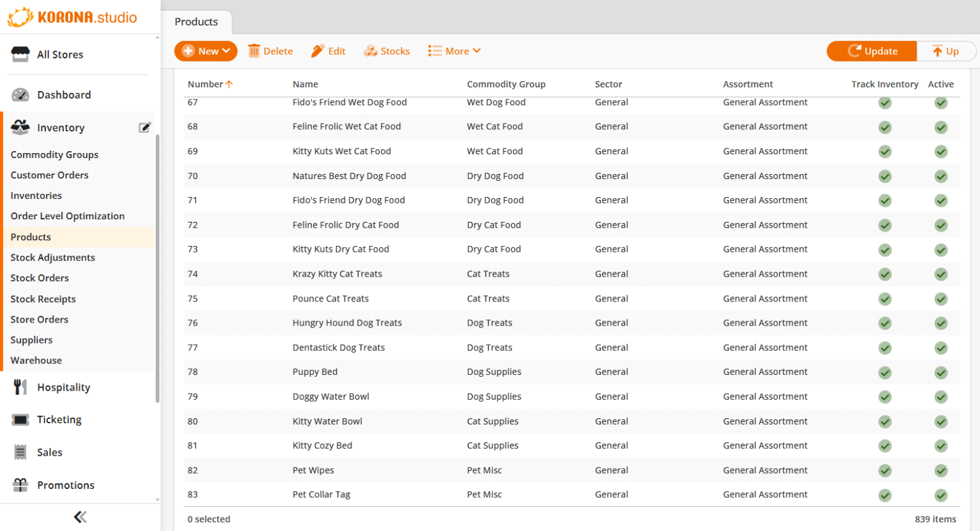Open the More dropdown menu
This screenshot has width=980, height=531.
click(x=454, y=51)
